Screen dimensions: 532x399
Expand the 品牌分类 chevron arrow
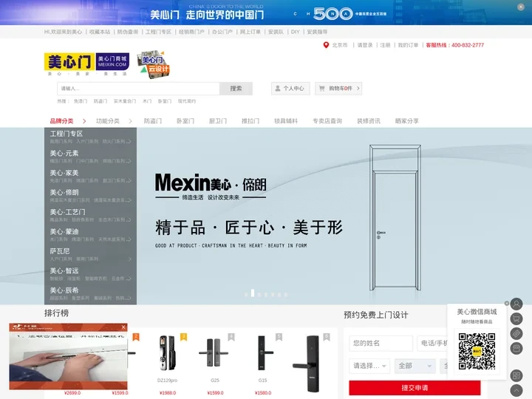[x=84, y=121]
